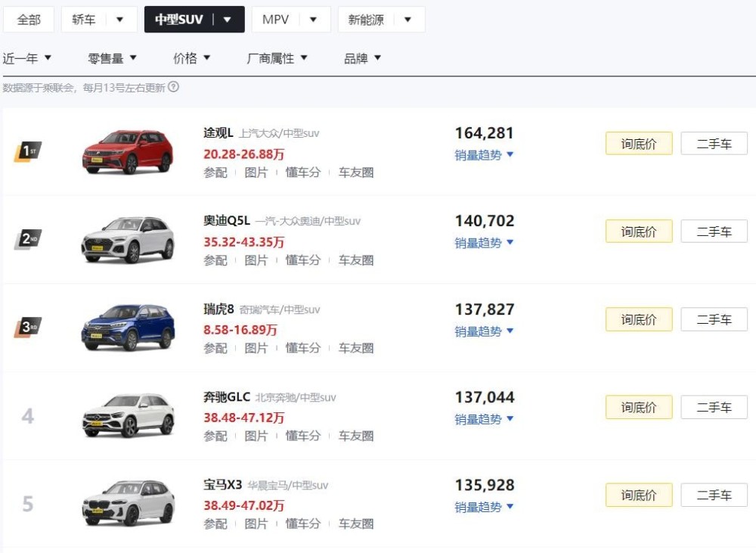Click 二手车 button for 奔驰GLC
The width and height of the screenshot is (756, 553).
tap(714, 408)
